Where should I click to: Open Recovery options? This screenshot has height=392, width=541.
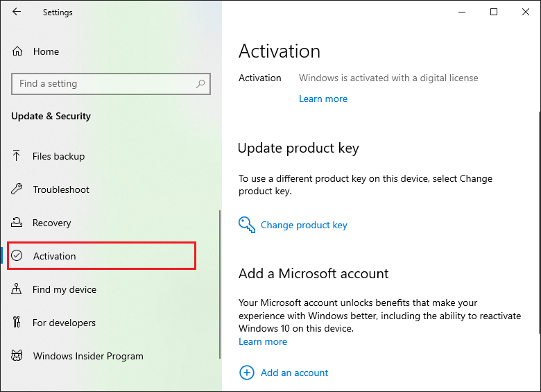coord(52,223)
